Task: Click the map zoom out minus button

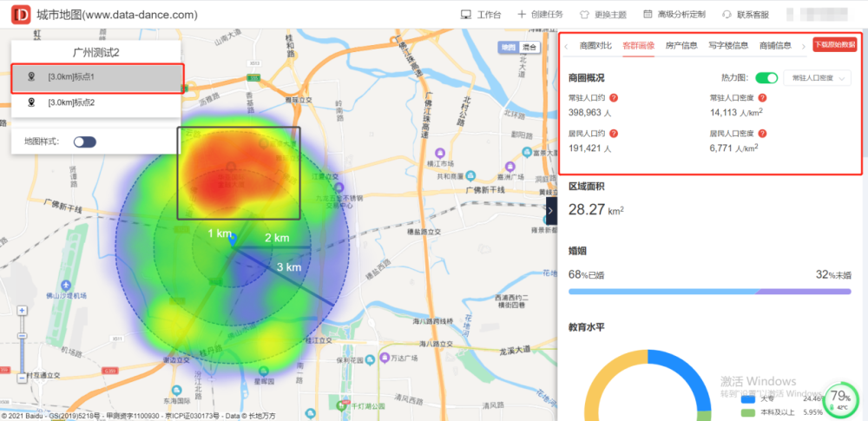Action: 23,378
